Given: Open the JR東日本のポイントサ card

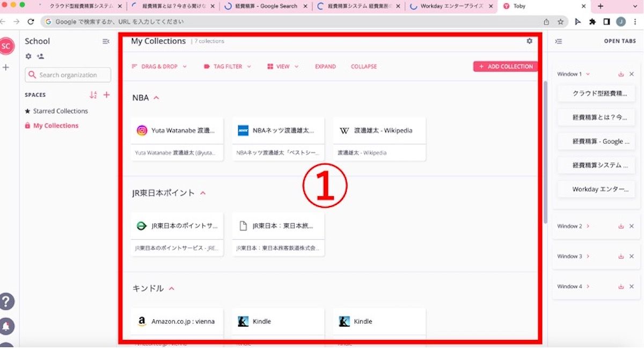Looking at the screenshot, I should click(x=177, y=234).
